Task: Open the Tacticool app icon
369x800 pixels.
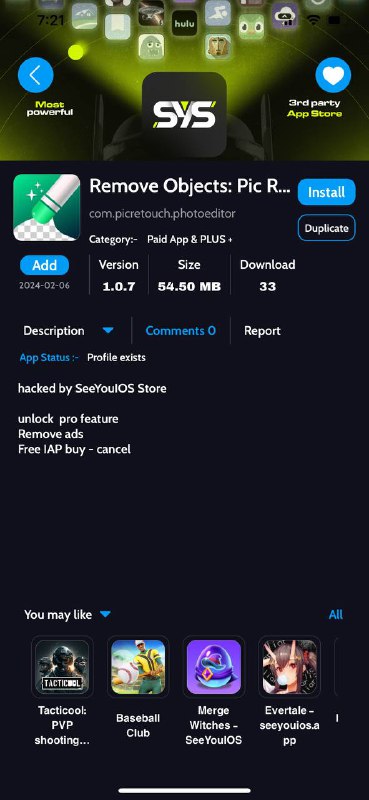Action: (62, 666)
